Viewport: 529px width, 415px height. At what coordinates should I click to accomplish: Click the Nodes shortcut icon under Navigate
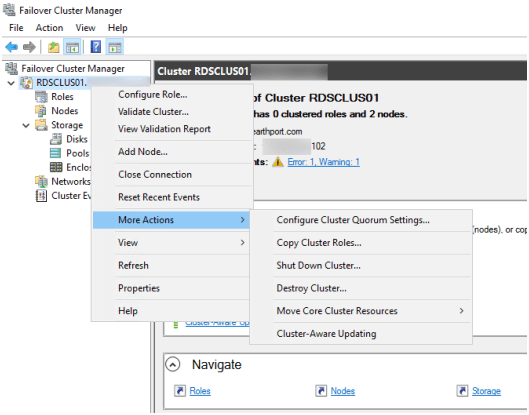pyautogui.click(x=321, y=391)
